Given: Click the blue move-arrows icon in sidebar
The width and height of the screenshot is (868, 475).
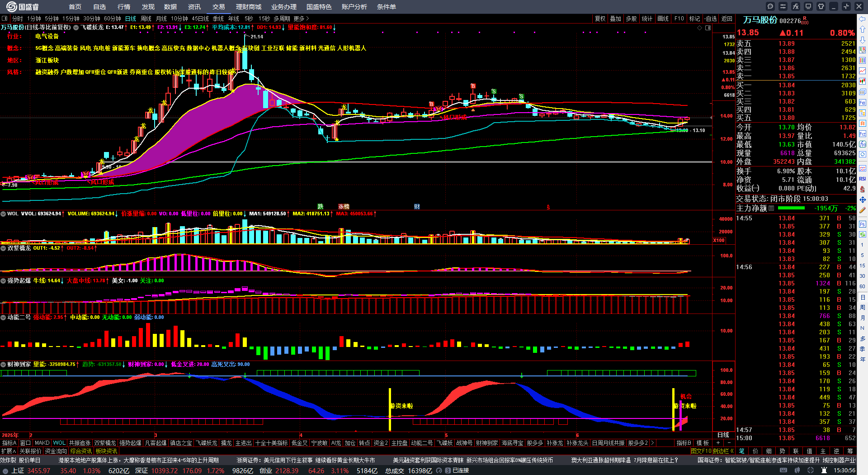Looking at the screenshot, I should pos(863,199).
